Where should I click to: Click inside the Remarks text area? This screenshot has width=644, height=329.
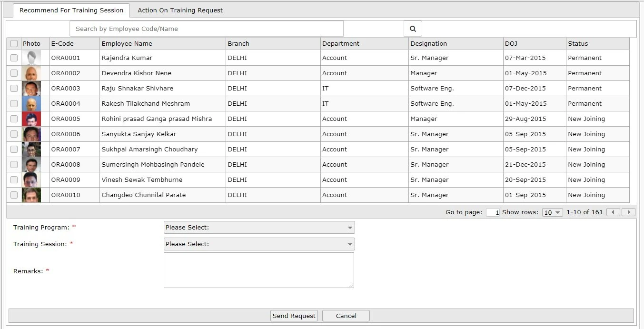pos(259,270)
